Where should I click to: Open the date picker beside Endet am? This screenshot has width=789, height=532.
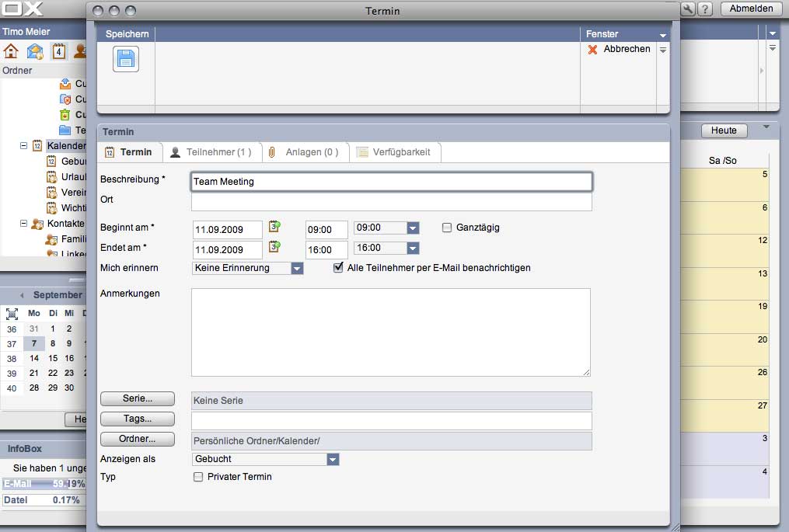[274, 246]
